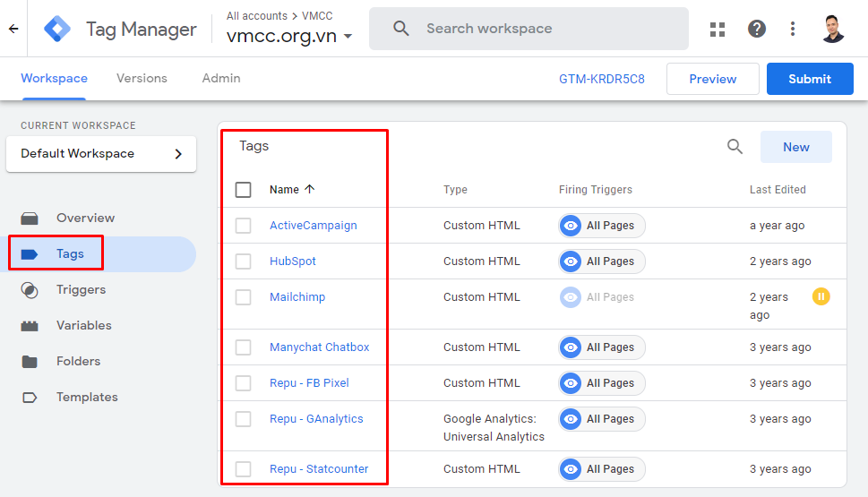Click the Type column header

455,190
